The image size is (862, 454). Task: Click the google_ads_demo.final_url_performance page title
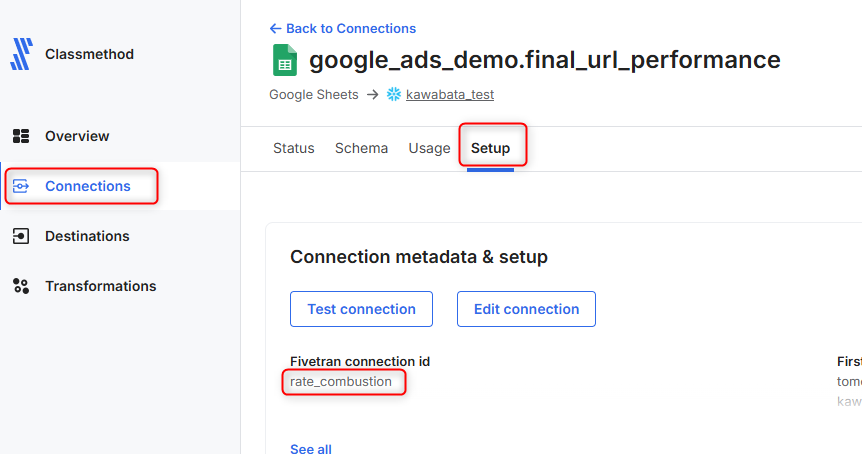(x=545, y=60)
